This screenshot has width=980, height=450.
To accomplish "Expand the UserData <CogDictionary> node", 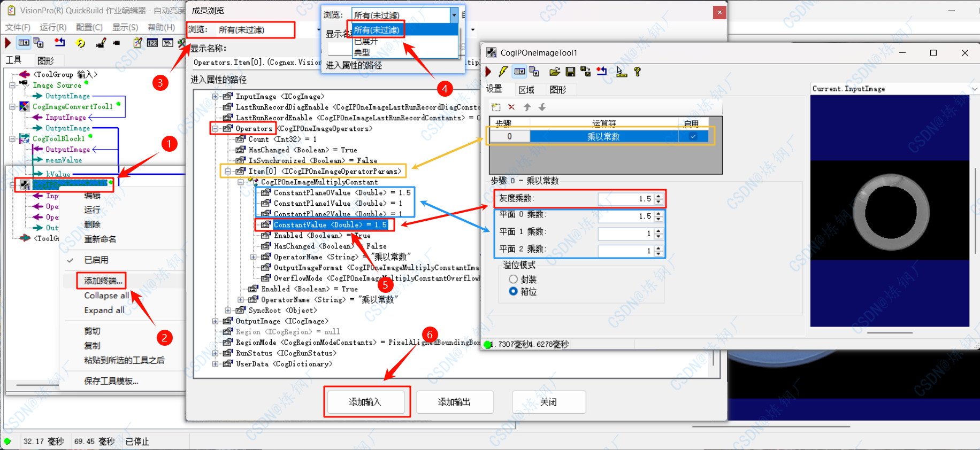I will (x=215, y=364).
